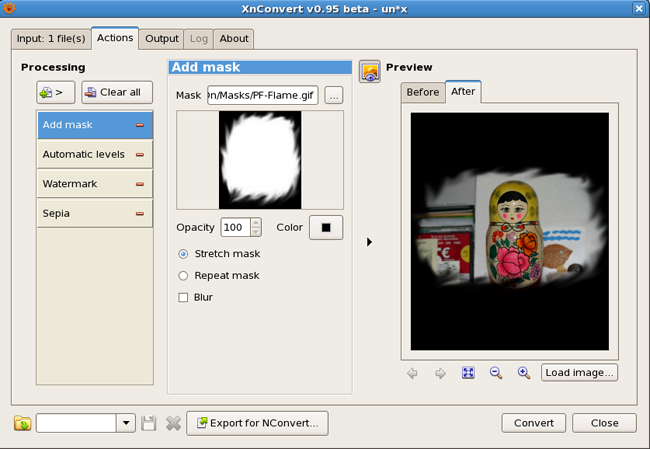
Task: Zoom out of the preview image
Action: 496,373
